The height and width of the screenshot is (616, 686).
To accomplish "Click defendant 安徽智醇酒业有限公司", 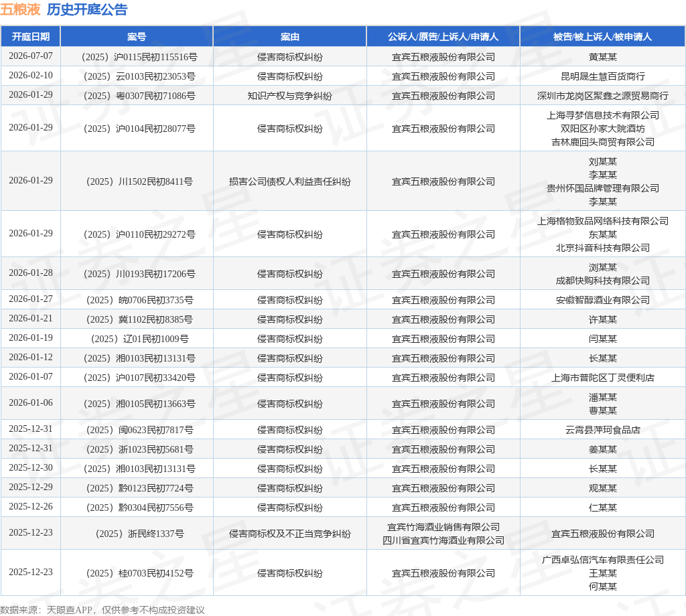I will (x=602, y=301).
